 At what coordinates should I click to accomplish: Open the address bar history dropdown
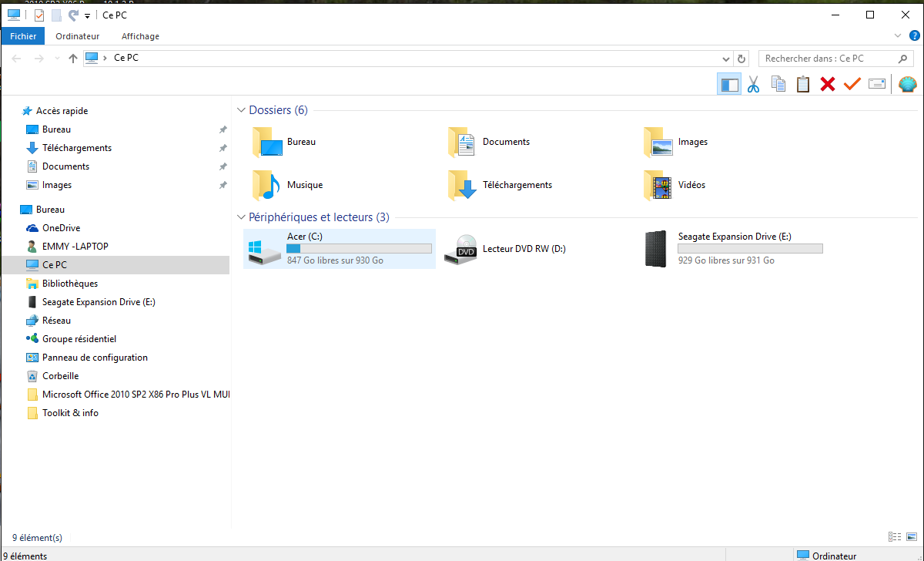725,59
